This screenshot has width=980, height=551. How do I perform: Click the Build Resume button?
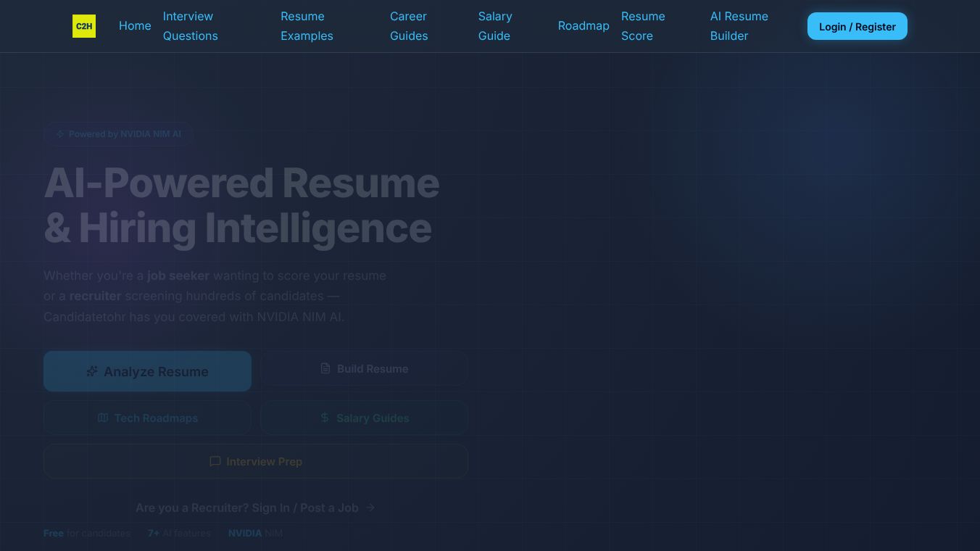[x=364, y=368]
